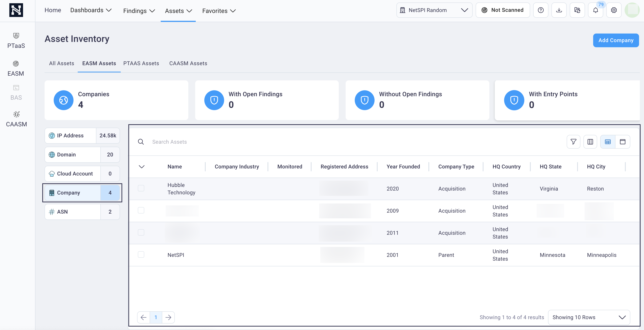Switch to the PTAAS Assets tab
Viewport: 644px width, 330px height.
tap(141, 63)
